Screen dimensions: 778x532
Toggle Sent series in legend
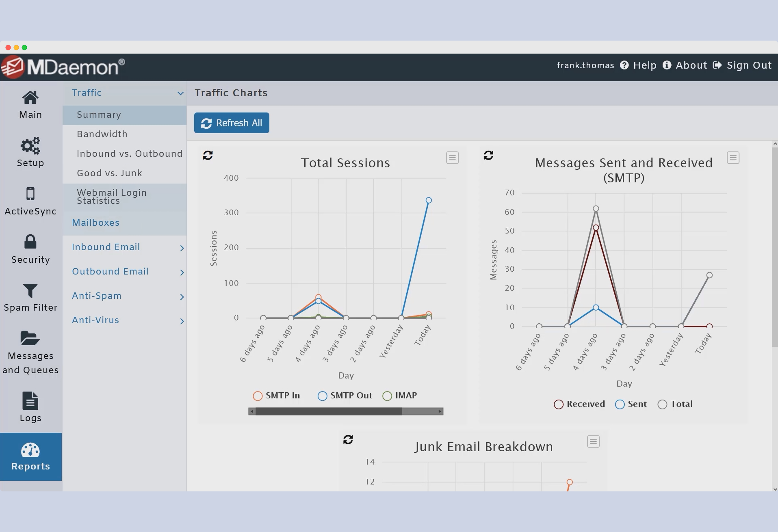(631, 404)
